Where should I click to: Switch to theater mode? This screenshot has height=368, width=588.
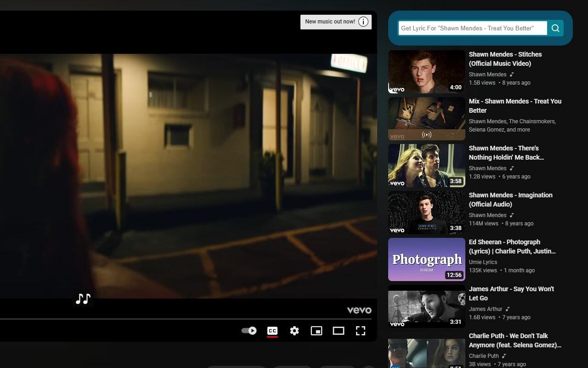[x=339, y=331]
